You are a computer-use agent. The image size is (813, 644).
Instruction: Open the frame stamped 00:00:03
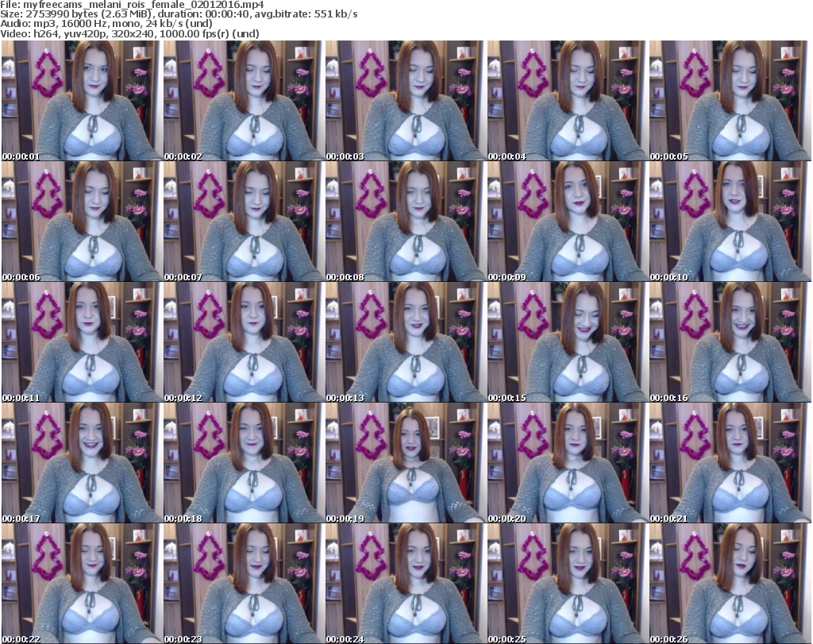click(406, 101)
